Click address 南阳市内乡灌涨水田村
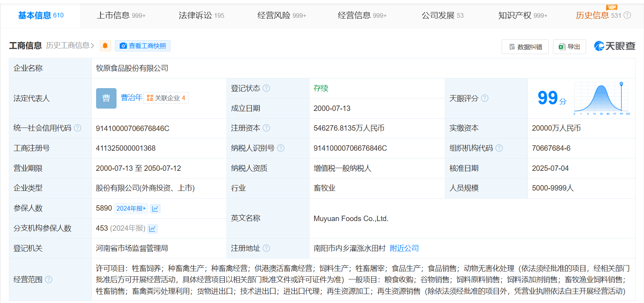 tap(350, 248)
